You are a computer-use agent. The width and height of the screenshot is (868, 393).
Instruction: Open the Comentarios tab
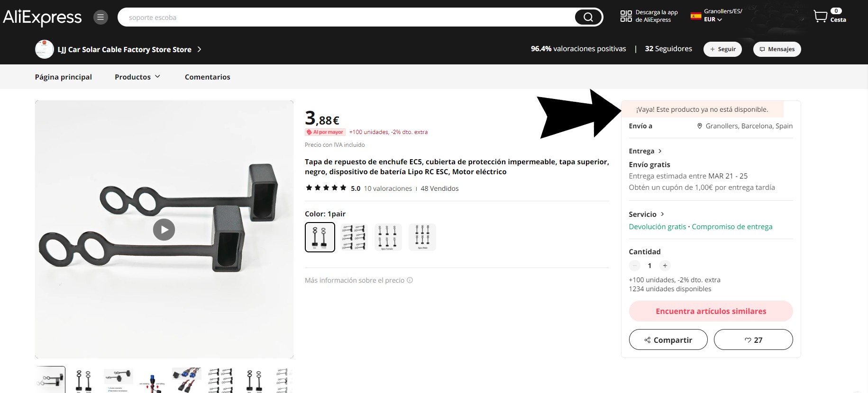(x=208, y=77)
